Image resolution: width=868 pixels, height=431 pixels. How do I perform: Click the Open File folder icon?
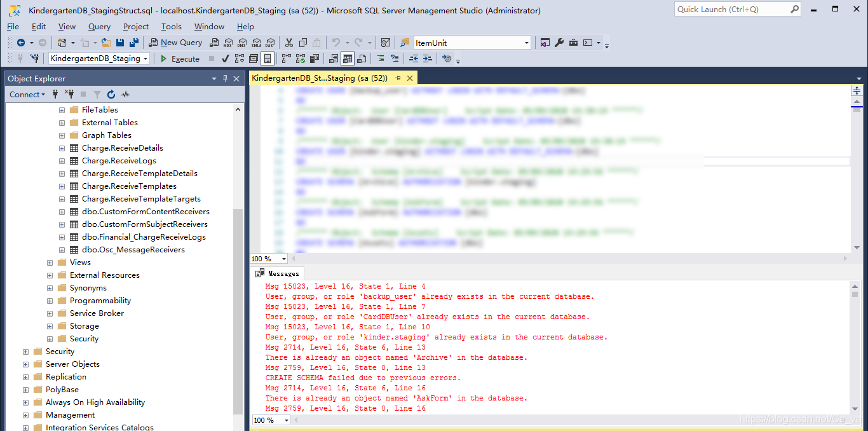tap(105, 43)
